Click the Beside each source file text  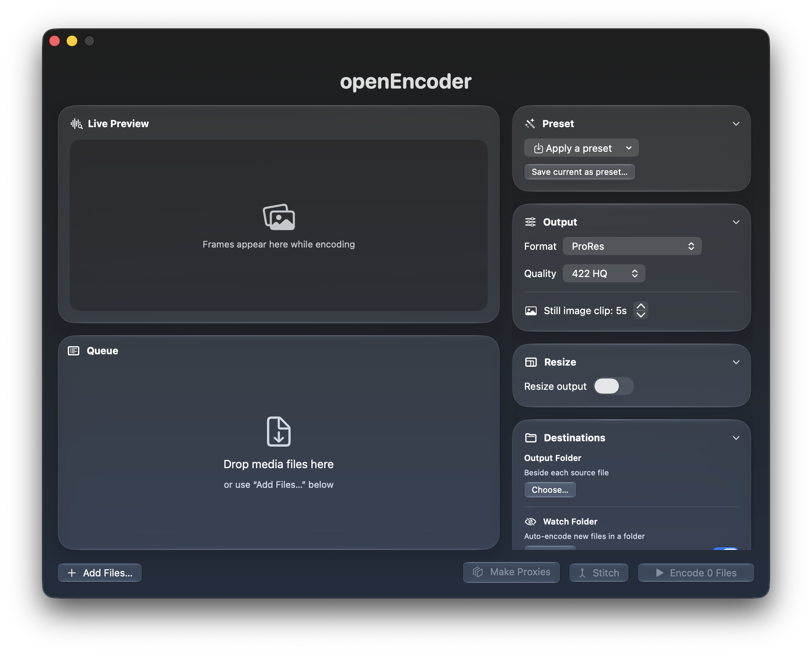click(566, 473)
